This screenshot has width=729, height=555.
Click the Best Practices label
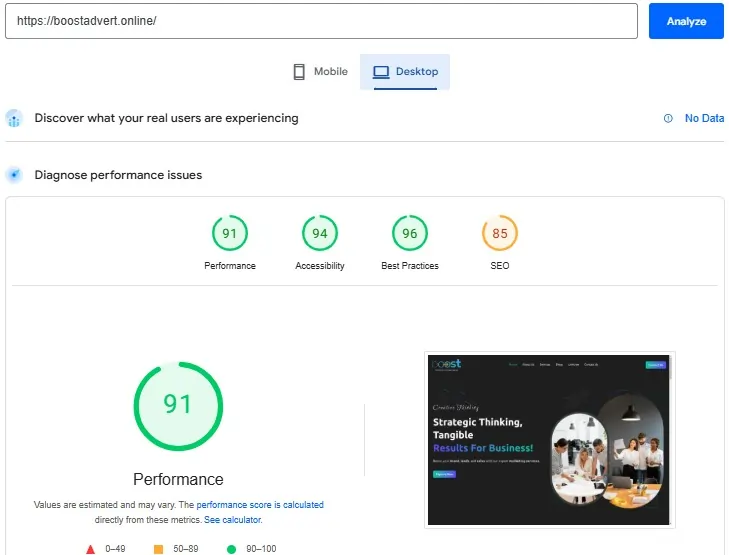(x=410, y=266)
